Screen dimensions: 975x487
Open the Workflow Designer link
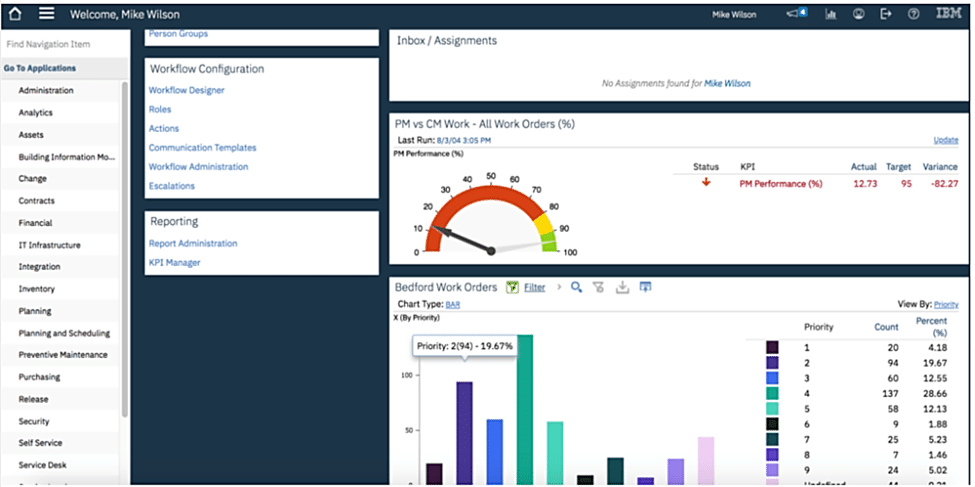pos(186,90)
